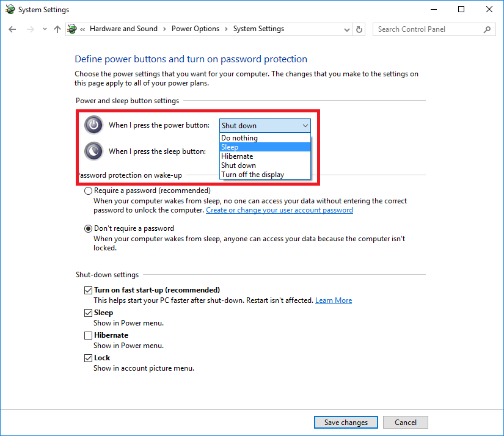504x436 pixels.
Task: Navigate to Hardware and Sound breadcrumb
Action: pyautogui.click(x=123, y=28)
